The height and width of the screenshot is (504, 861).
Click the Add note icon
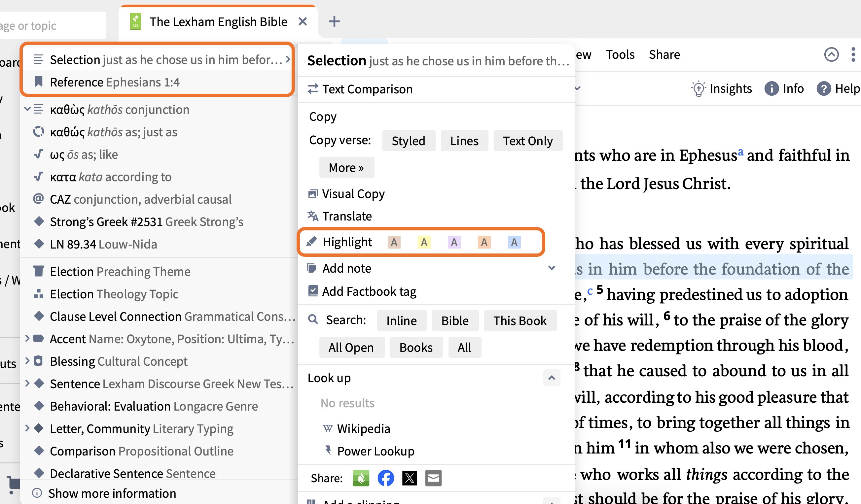pos(311,268)
